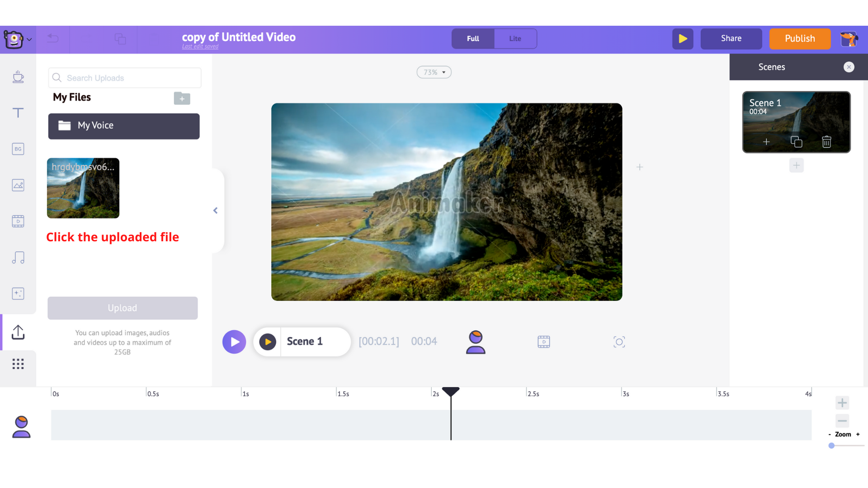Click the Text tool icon in sidebar
The height and width of the screenshot is (488, 868).
pos(18,112)
